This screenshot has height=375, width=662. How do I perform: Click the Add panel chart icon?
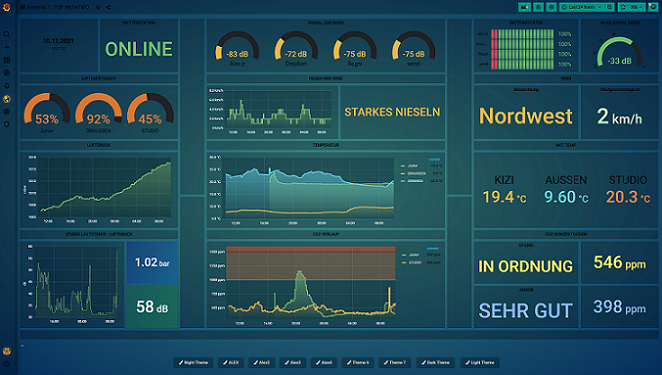525,7
